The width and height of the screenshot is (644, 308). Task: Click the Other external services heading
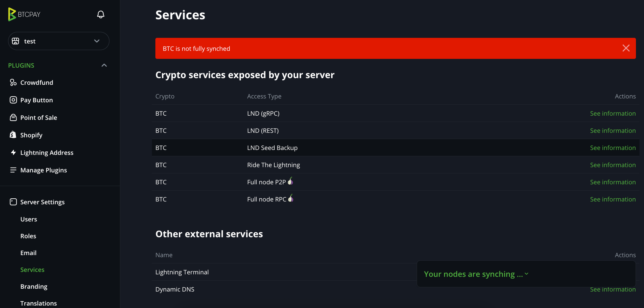tap(209, 234)
